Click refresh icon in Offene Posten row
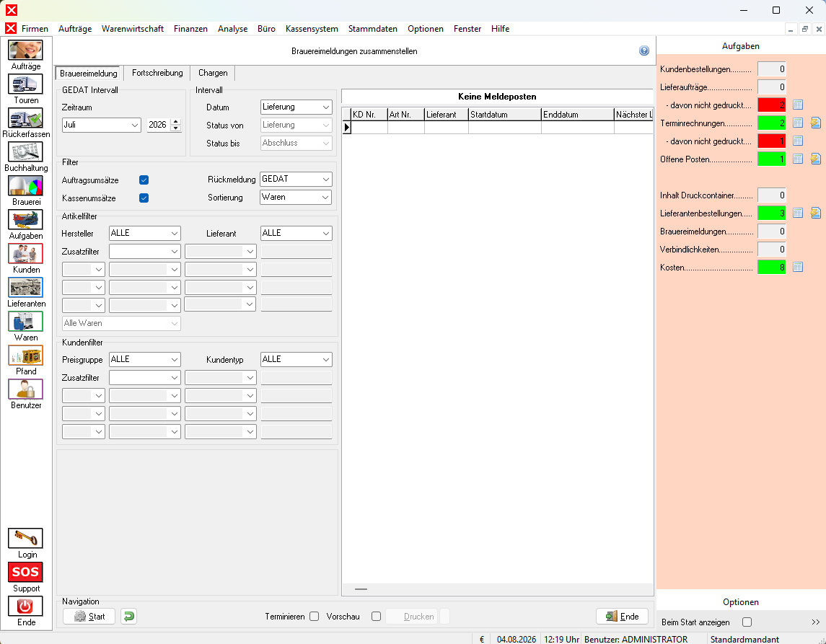The width and height of the screenshot is (826, 644). pos(815,159)
